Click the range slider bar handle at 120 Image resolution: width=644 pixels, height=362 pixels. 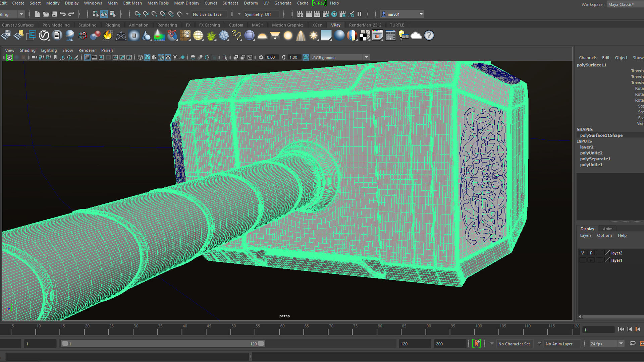tap(261, 344)
